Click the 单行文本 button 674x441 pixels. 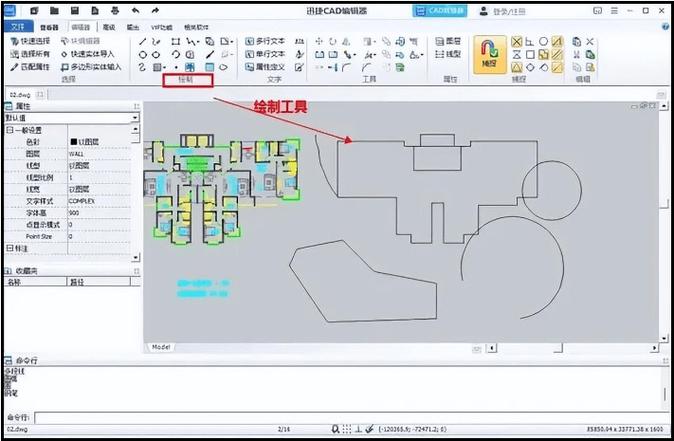[265, 54]
